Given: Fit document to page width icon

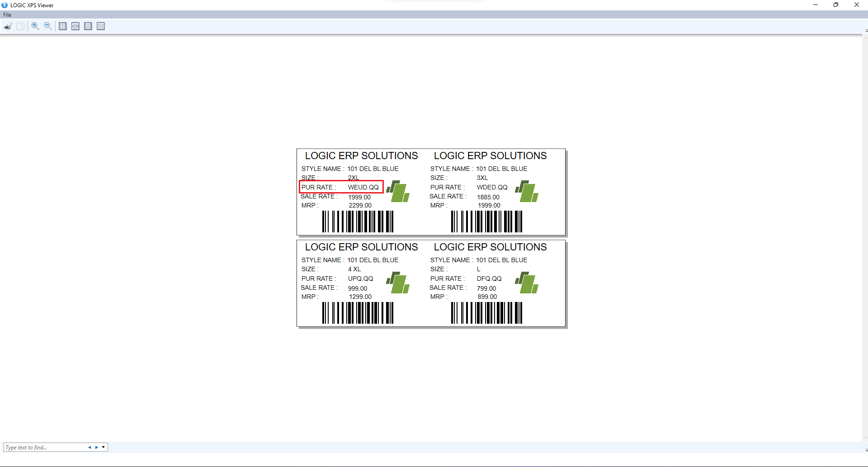Looking at the screenshot, I should coord(75,26).
